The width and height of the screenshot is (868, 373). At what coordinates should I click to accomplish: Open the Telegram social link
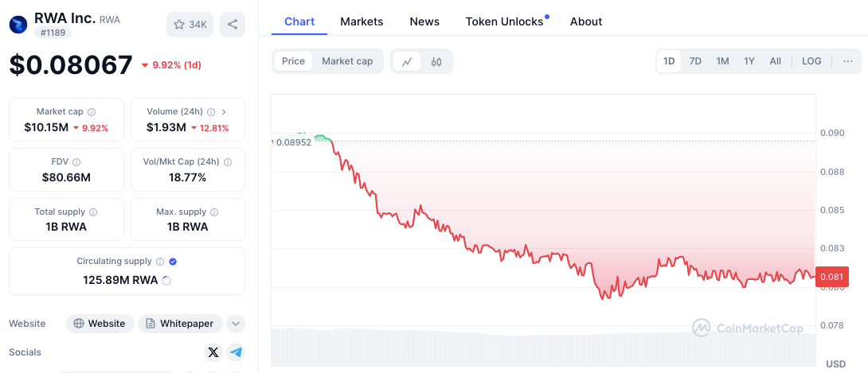tap(235, 352)
